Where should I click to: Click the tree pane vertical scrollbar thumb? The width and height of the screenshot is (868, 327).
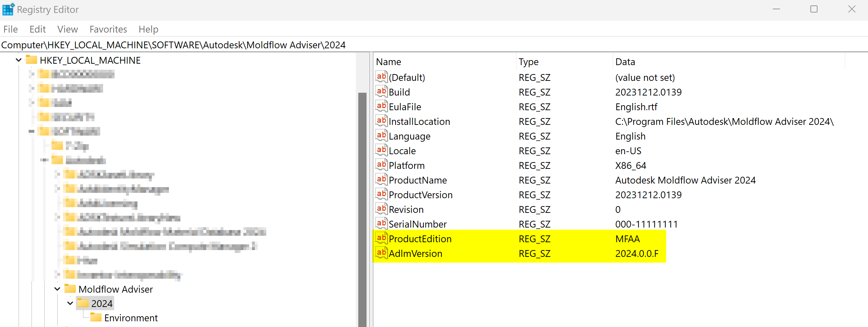coord(362,209)
